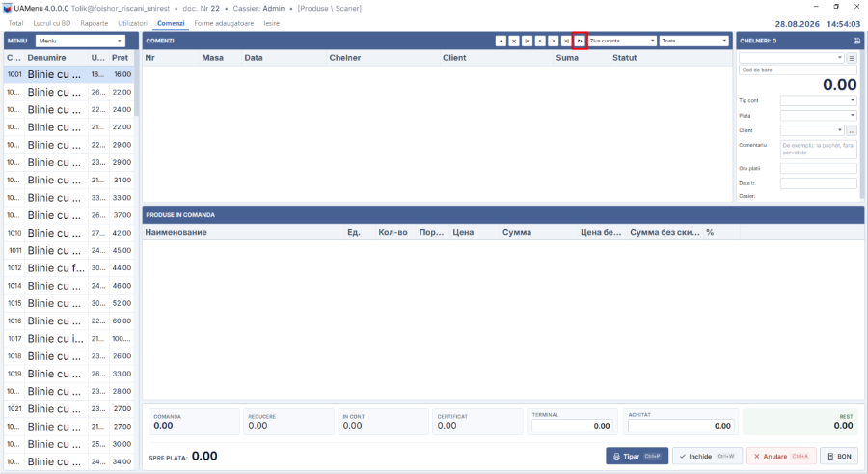This screenshot has width=868, height=474.
Task: Go to next order record
Action: (553, 41)
